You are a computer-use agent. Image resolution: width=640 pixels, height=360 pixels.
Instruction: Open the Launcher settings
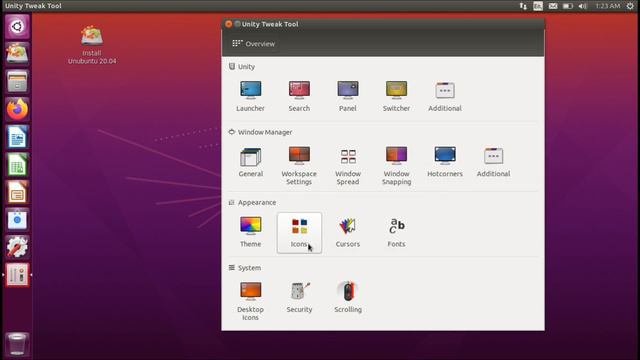click(x=250, y=96)
